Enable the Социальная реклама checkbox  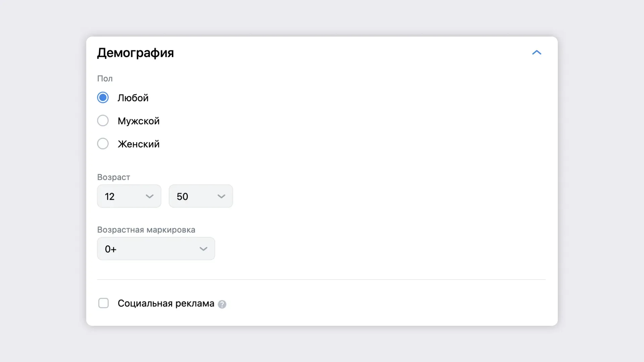(x=103, y=303)
